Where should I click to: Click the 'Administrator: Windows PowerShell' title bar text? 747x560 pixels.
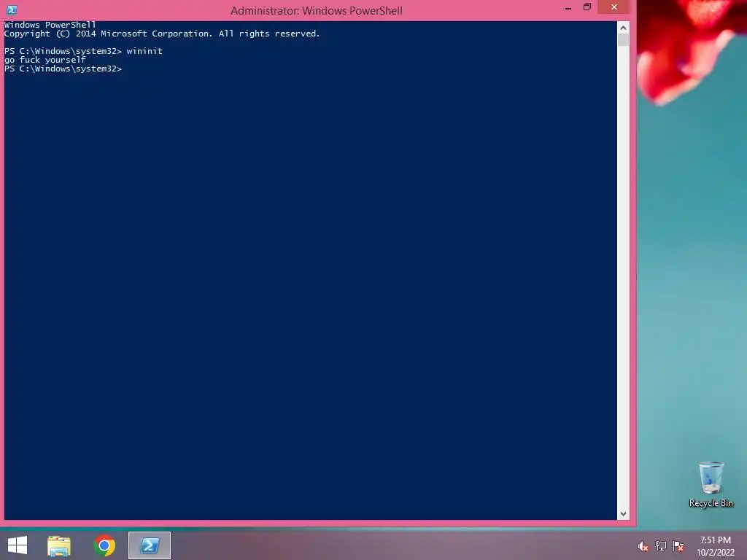[x=317, y=10]
